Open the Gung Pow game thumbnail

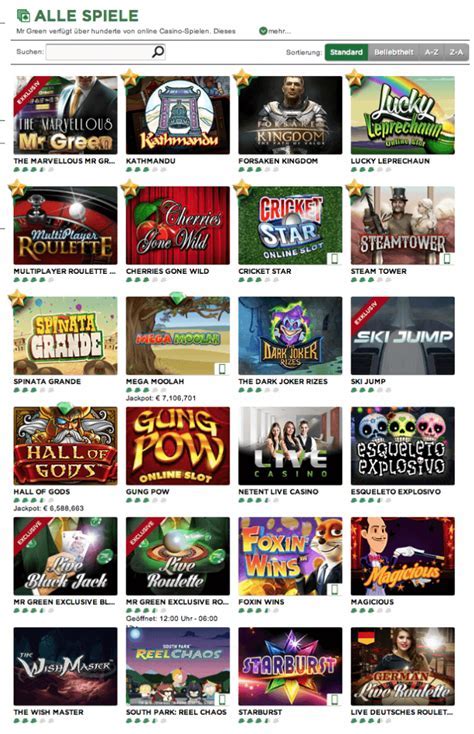pos(178,446)
